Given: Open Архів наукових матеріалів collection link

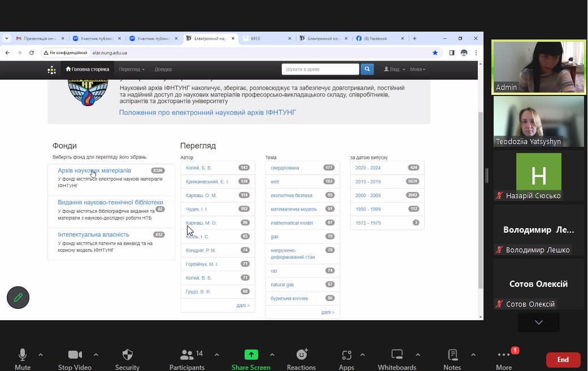Looking at the screenshot, I should tap(94, 171).
